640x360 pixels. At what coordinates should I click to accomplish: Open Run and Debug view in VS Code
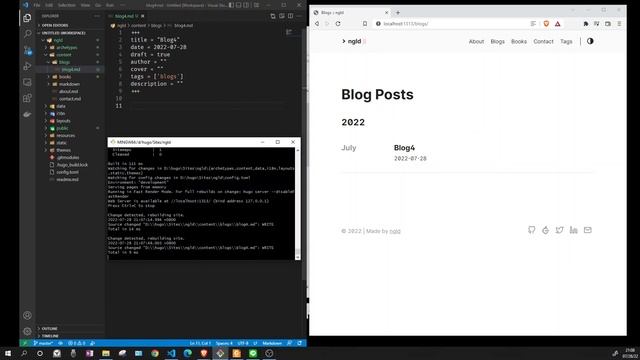(x=27, y=66)
